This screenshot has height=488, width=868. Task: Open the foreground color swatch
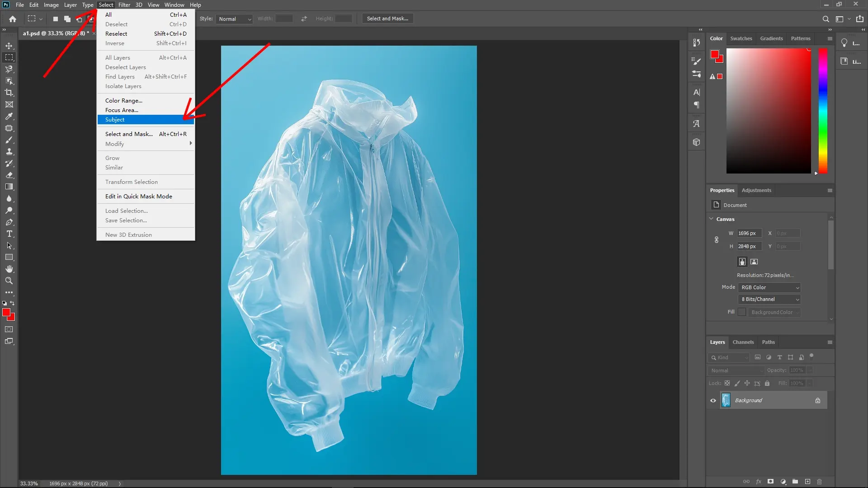[x=7, y=312]
